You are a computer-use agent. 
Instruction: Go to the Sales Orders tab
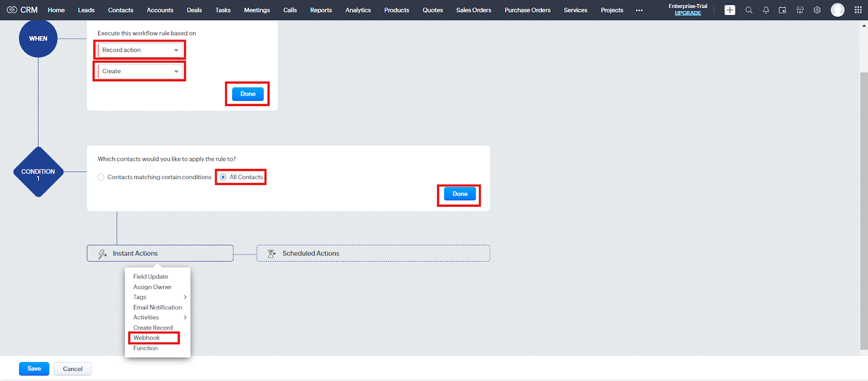click(x=474, y=10)
